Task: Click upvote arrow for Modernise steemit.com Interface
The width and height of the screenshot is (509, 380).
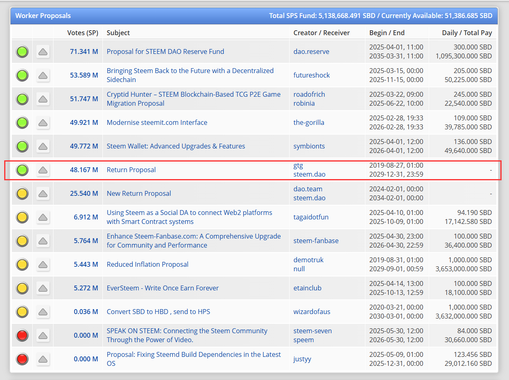Action: tap(43, 123)
